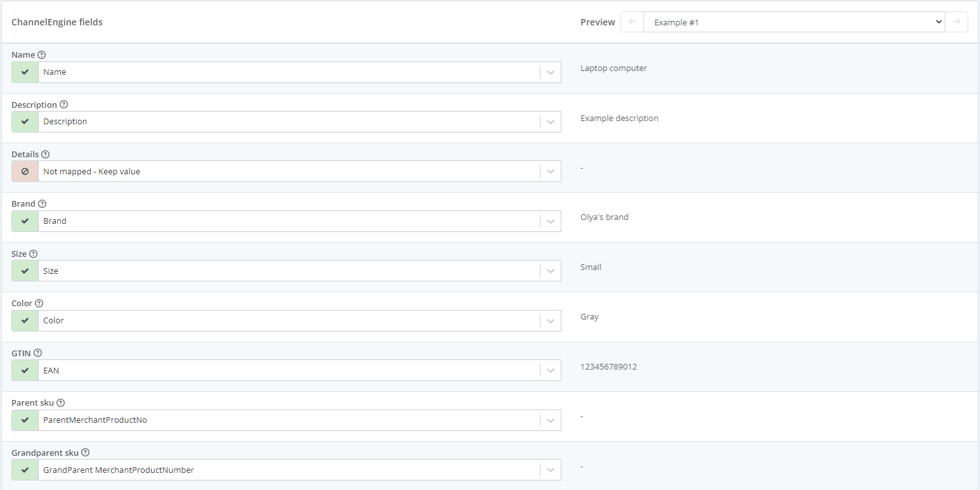Click the help icon beside Size label
Image resolution: width=980 pixels, height=490 pixels.
click(33, 254)
